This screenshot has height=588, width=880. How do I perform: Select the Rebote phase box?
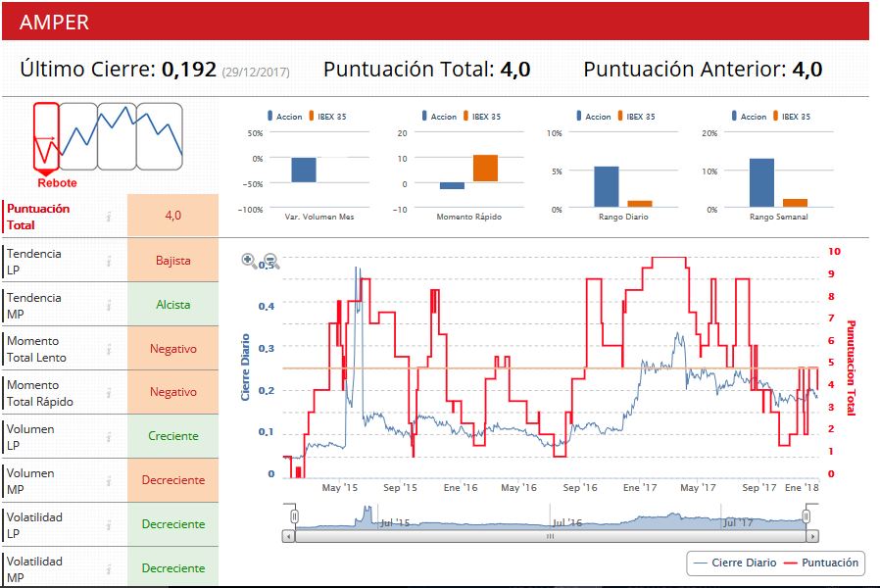click(x=46, y=136)
